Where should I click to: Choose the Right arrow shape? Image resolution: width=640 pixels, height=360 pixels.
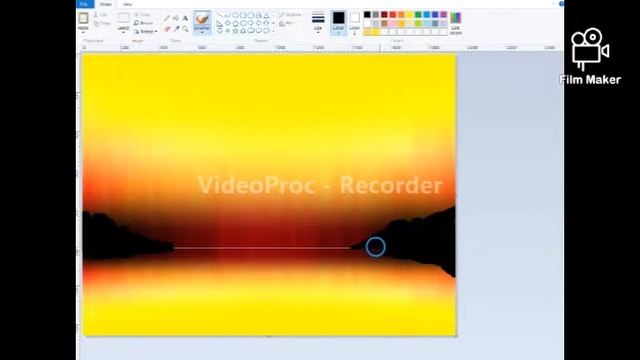coord(251,23)
